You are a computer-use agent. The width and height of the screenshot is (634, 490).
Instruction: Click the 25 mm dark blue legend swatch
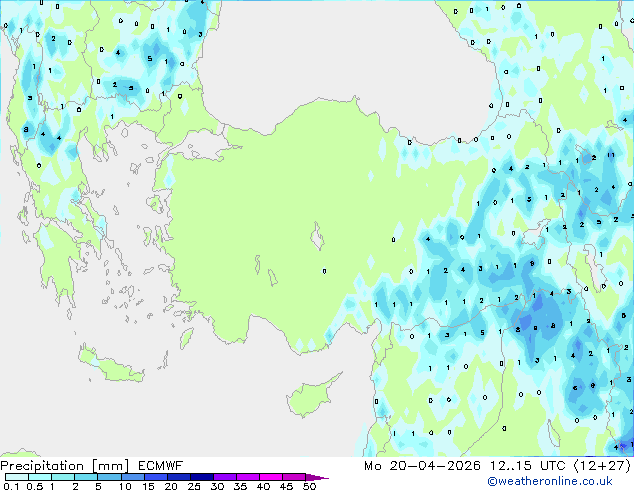click(x=201, y=477)
